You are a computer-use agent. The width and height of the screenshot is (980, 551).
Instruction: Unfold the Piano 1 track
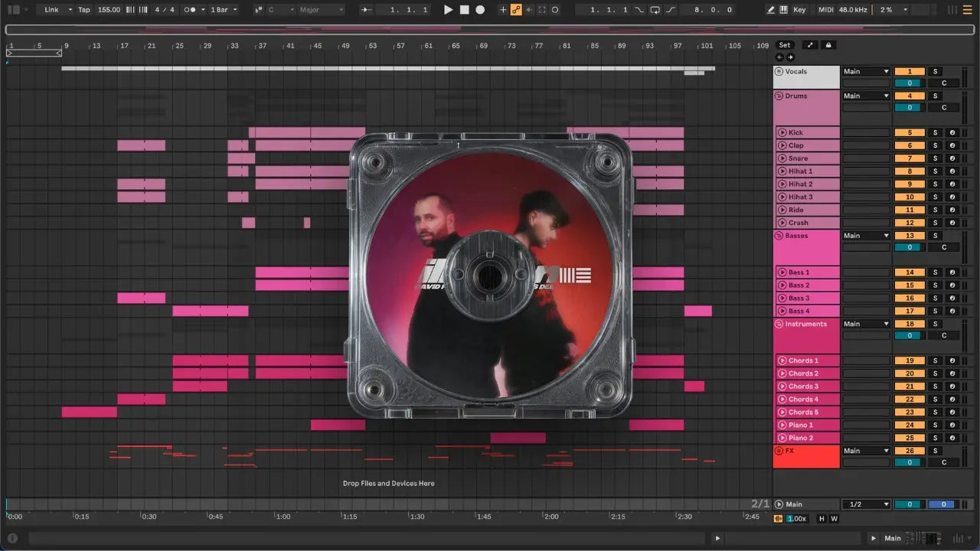coord(782,425)
